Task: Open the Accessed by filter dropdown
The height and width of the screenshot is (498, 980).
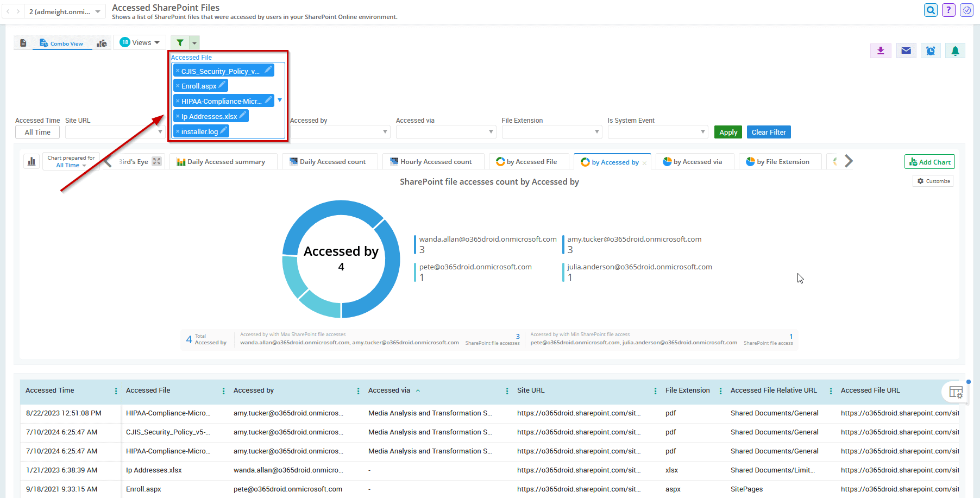Action: point(340,132)
